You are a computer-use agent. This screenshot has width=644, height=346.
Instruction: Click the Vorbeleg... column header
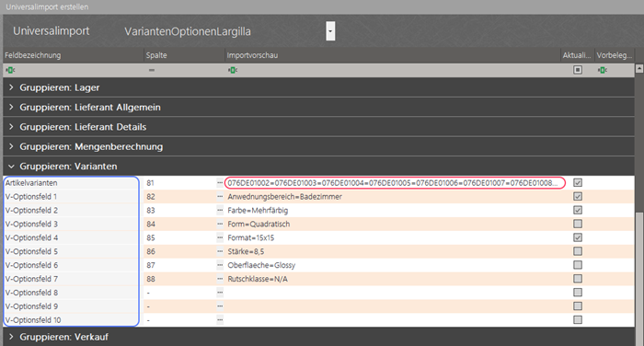615,55
